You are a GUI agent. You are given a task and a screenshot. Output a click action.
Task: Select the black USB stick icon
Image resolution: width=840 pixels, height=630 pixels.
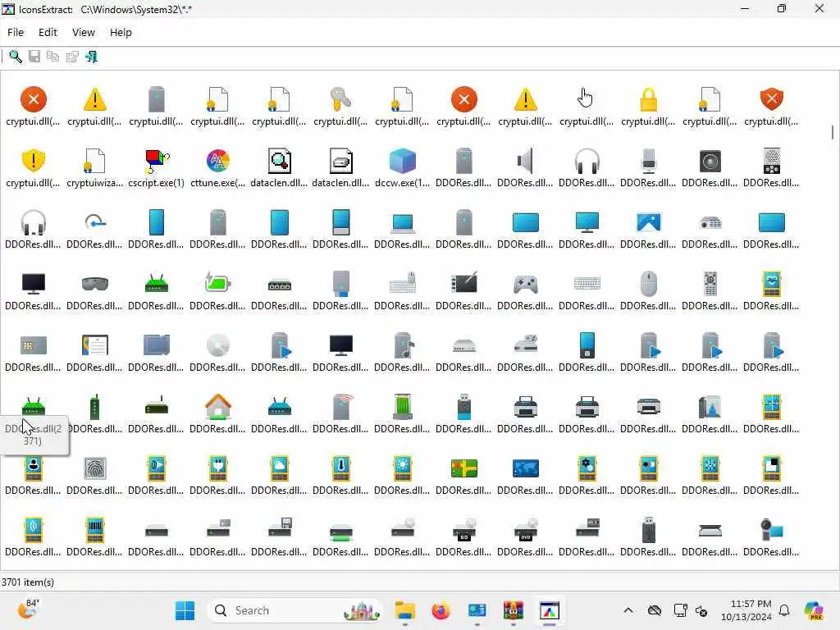[648, 530]
